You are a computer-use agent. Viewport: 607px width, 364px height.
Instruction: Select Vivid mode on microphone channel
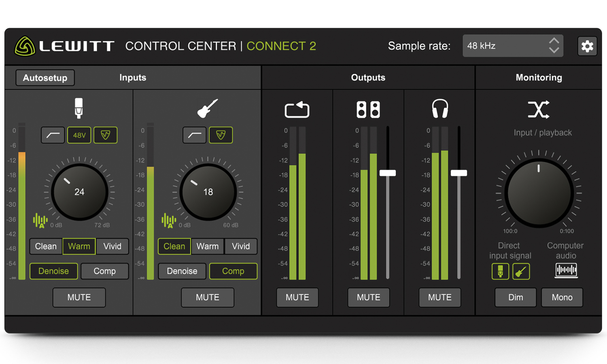point(112,246)
